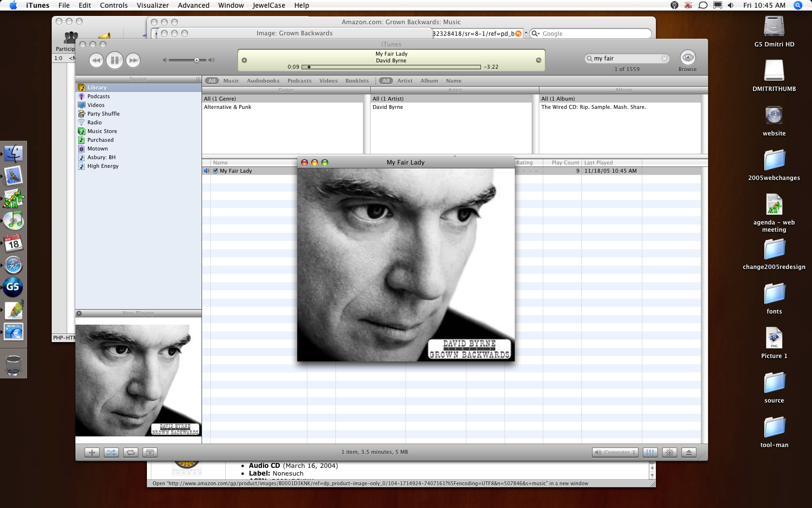The width and height of the screenshot is (812, 508).
Task: Toggle shuffle at the bottom of iTunes
Action: click(111, 452)
